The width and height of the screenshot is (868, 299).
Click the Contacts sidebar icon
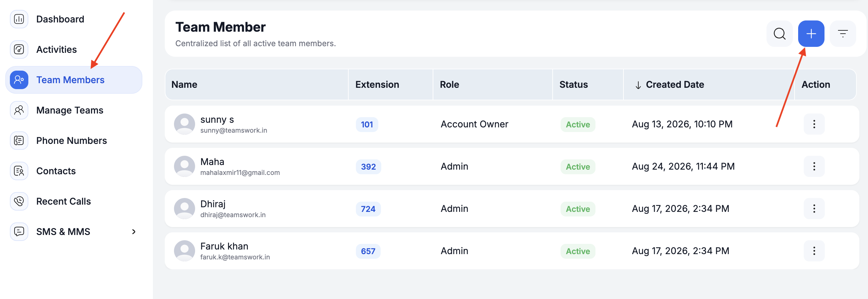tap(19, 171)
